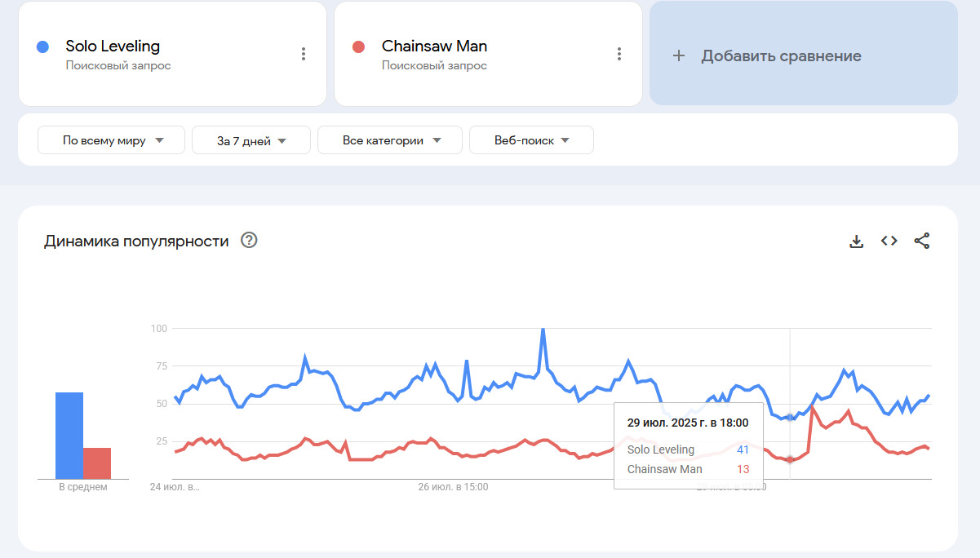Click the plus icon in the comparison card

click(678, 56)
